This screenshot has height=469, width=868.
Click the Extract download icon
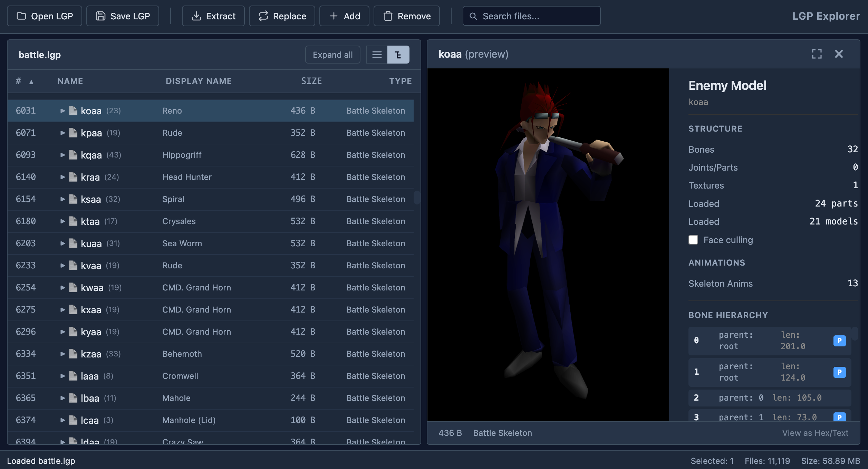196,16
